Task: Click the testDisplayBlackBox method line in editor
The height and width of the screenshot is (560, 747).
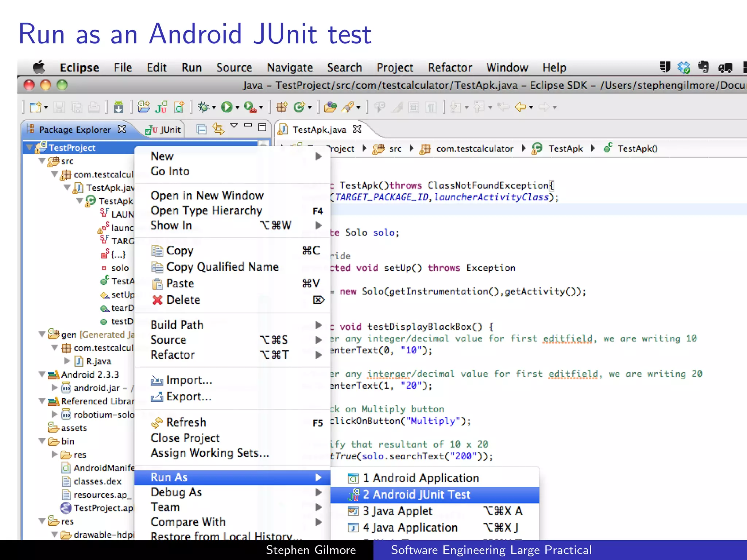Action: (413, 327)
